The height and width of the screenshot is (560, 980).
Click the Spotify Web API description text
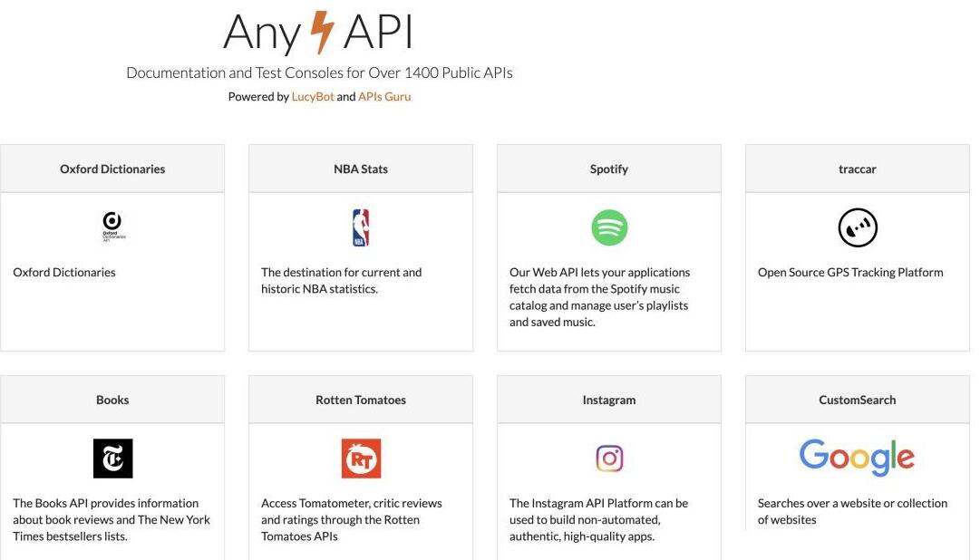coord(600,297)
